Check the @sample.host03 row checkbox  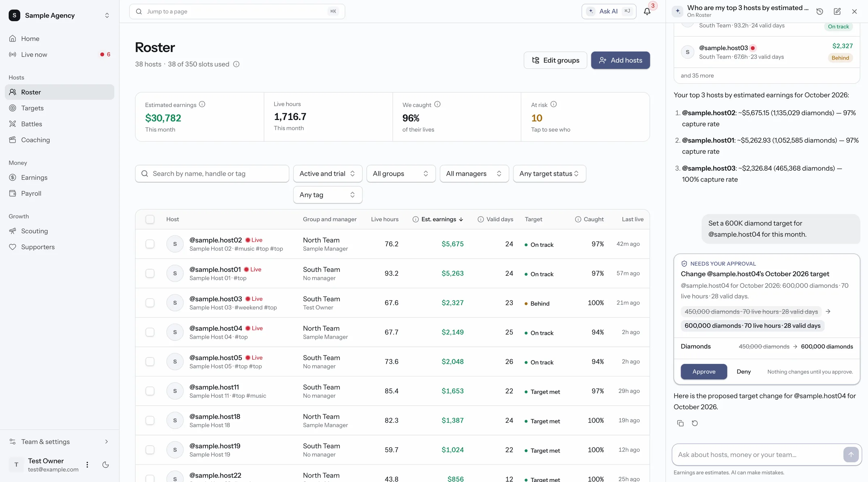pyautogui.click(x=150, y=303)
